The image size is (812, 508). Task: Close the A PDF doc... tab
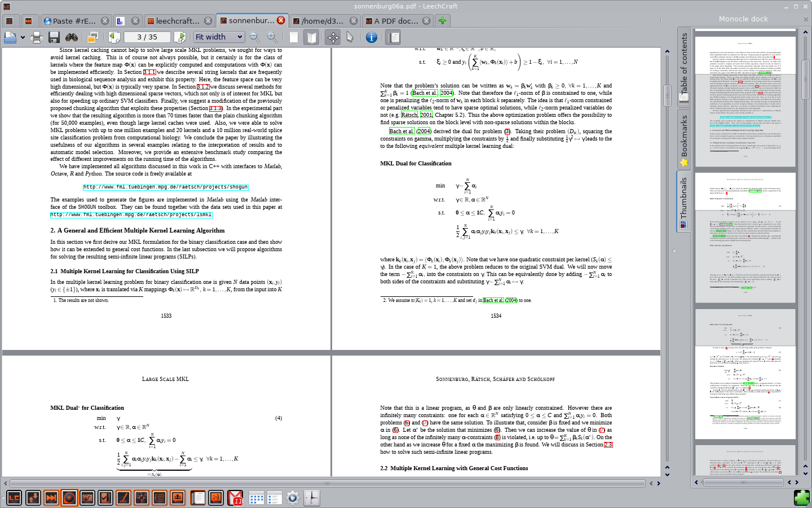(x=427, y=21)
